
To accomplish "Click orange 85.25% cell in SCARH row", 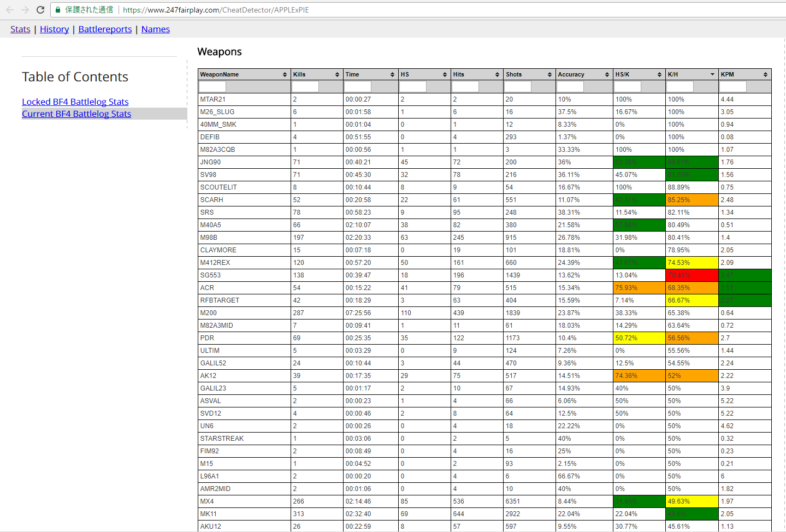I will [692, 200].
